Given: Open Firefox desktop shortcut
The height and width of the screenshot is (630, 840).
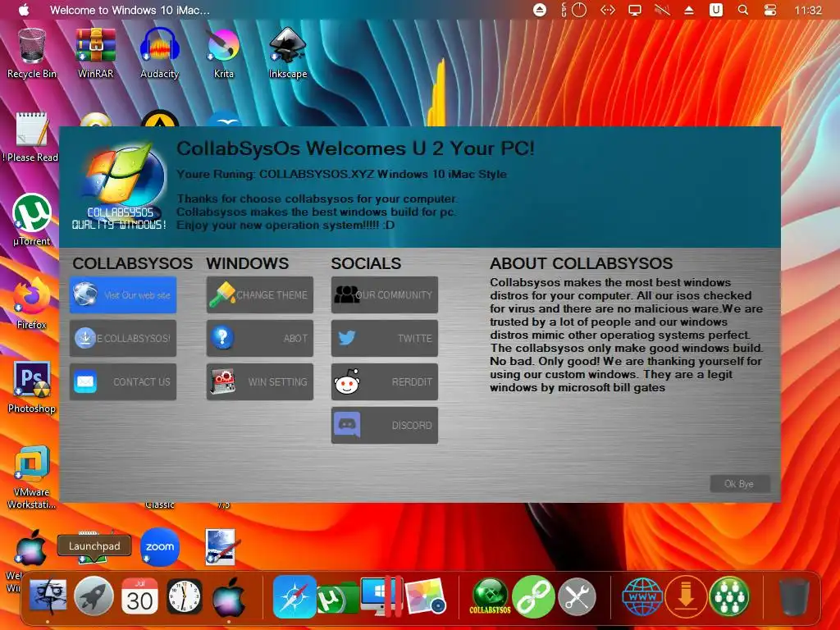Looking at the screenshot, I should click(x=32, y=304).
